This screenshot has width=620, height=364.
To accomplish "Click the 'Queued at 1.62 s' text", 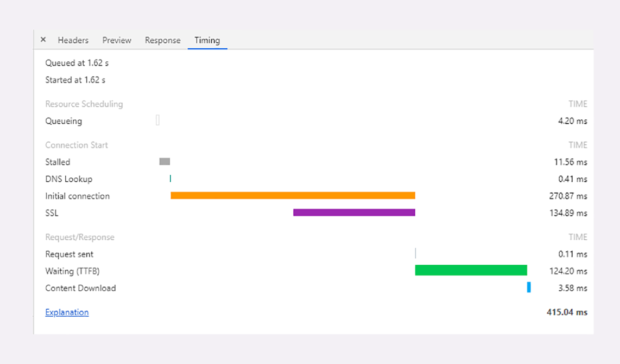I will coord(77,63).
